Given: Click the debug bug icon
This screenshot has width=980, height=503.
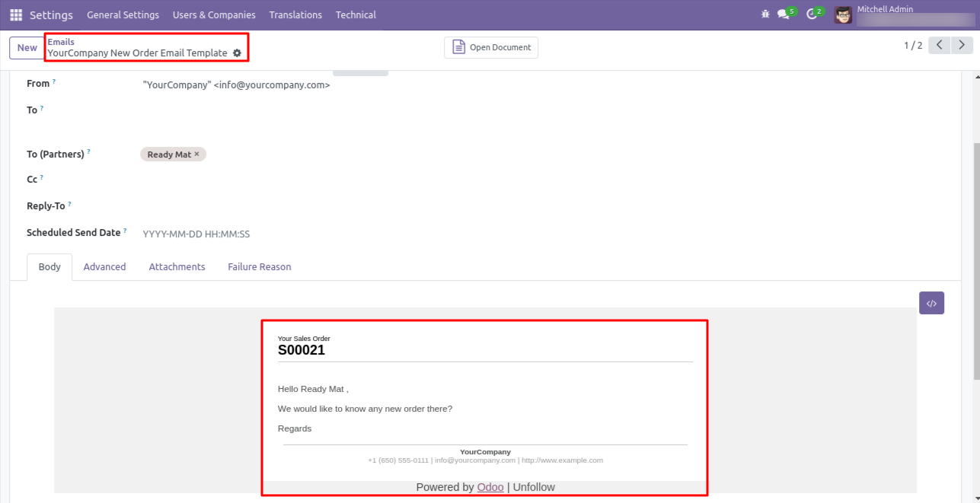Looking at the screenshot, I should click(765, 14).
